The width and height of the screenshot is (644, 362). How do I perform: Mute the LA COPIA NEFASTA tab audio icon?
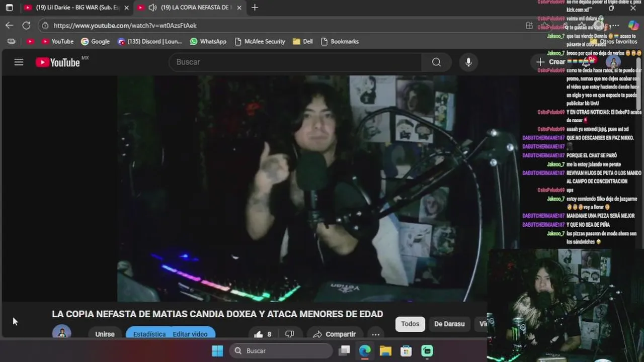point(152,8)
